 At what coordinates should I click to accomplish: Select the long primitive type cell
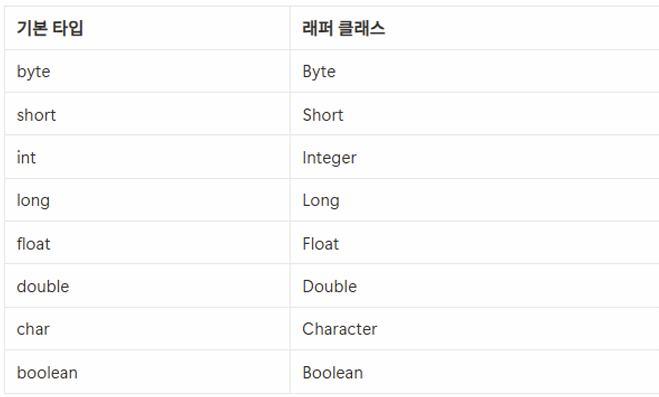coord(147,200)
